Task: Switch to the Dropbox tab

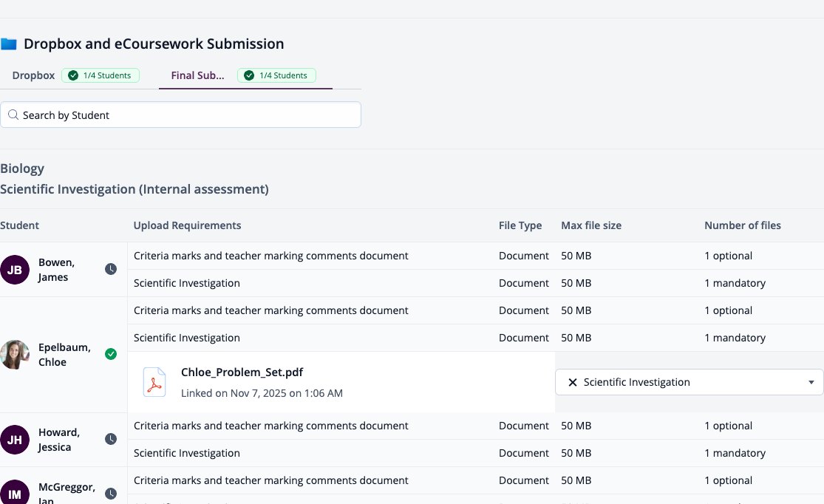Action: pyautogui.click(x=34, y=75)
